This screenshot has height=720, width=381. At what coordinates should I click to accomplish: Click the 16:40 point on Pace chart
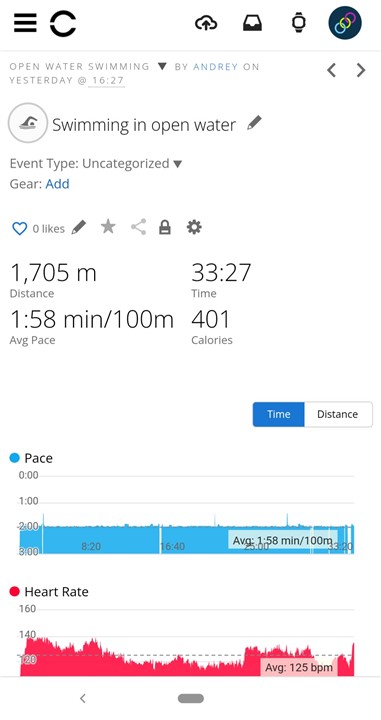pos(173,546)
